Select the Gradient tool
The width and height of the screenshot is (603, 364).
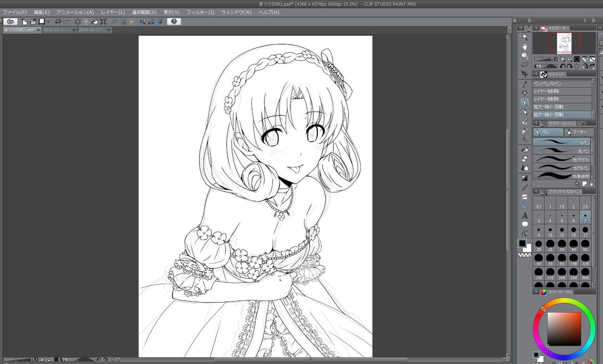coord(525,178)
